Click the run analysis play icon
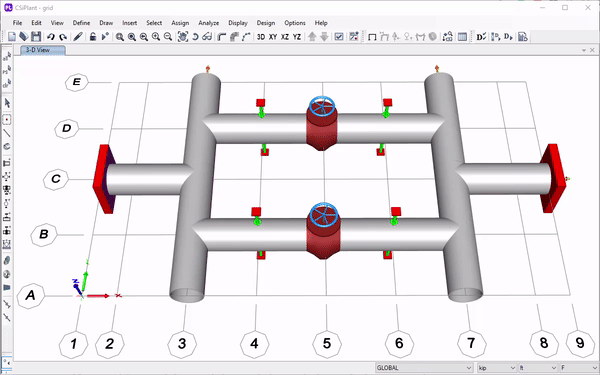 click(105, 37)
